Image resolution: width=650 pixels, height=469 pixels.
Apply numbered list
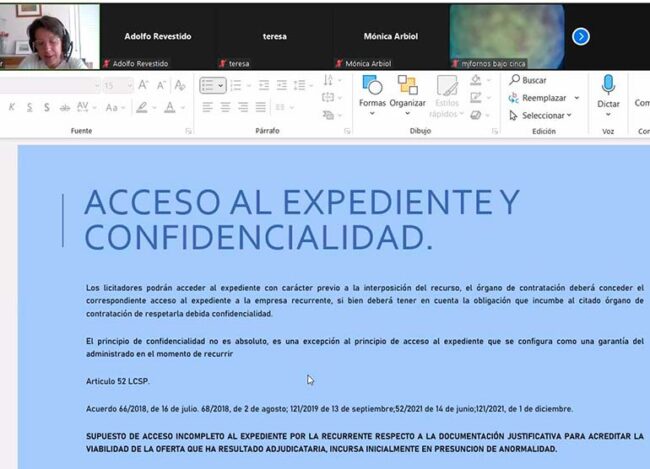coord(236,85)
